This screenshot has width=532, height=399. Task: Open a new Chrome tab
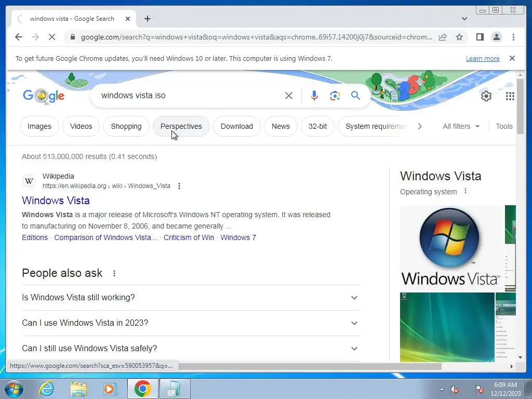[147, 19]
